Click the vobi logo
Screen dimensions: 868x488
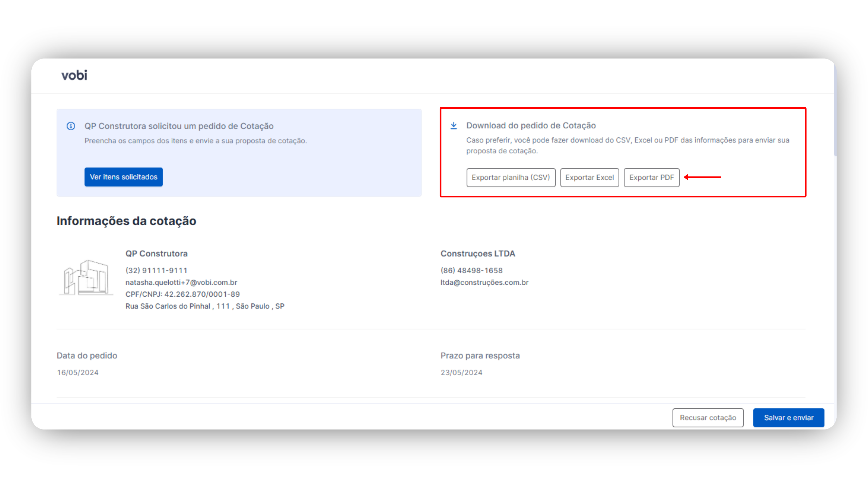click(x=74, y=75)
